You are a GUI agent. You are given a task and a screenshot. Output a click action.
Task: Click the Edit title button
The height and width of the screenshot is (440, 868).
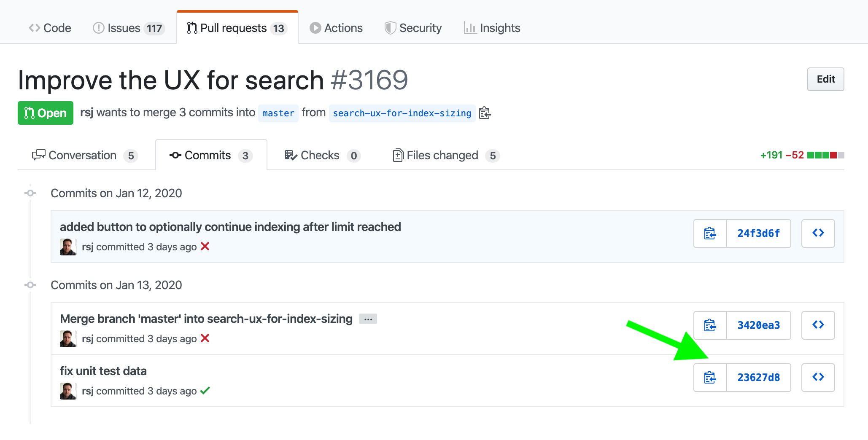[x=825, y=79]
